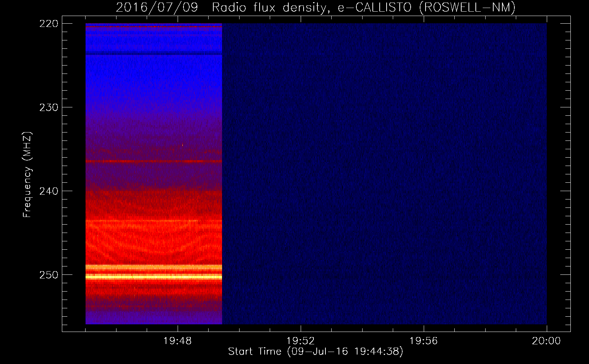Click the thin red line near 236 MHz
589x364 pixels.
pyautogui.click(x=154, y=161)
